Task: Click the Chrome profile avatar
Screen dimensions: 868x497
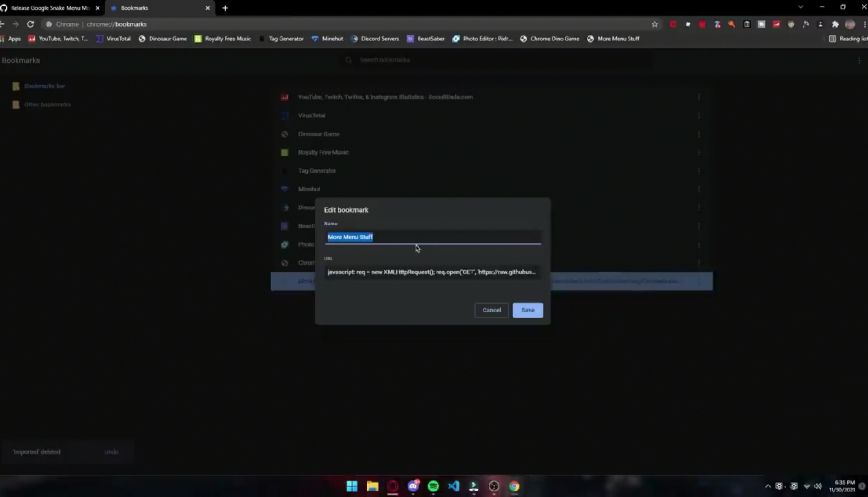Action: coord(850,24)
